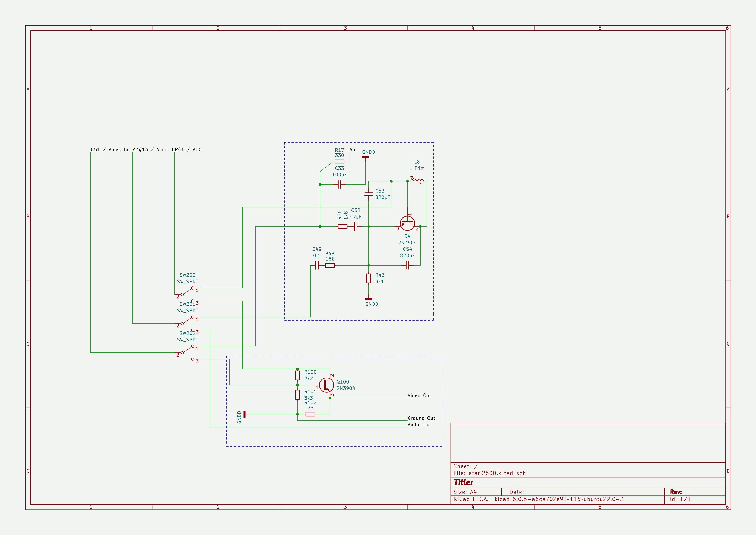This screenshot has width=756, height=535.
Task: Select the R100 2k2 resistor symbol
Action: click(x=297, y=375)
